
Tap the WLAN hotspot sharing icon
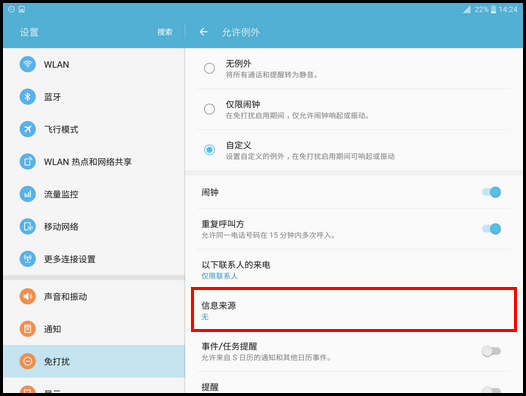click(x=28, y=161)
